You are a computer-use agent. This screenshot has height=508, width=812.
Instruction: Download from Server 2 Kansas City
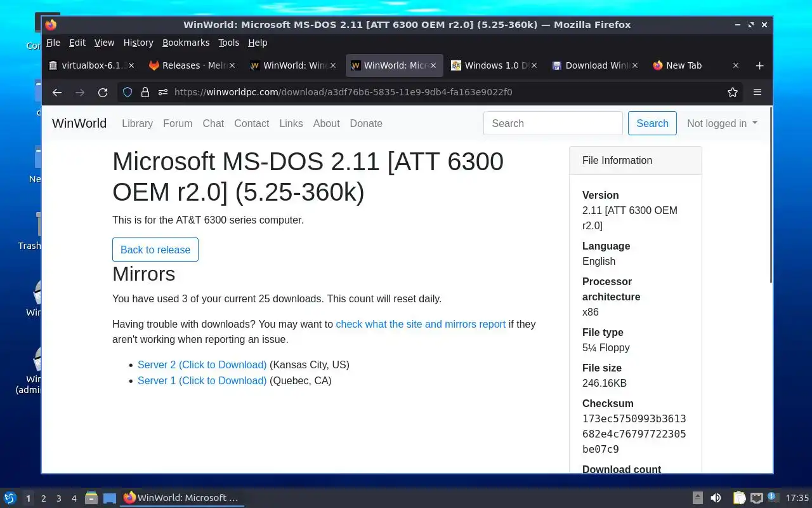pyautogui.click(x=202, y=364)
